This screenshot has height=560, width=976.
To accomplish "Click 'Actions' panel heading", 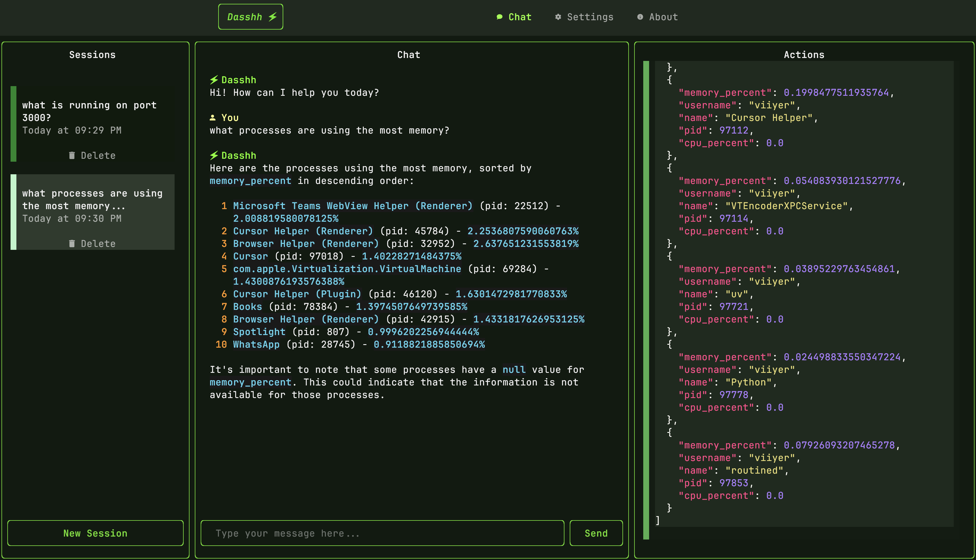I will point(804,54).
